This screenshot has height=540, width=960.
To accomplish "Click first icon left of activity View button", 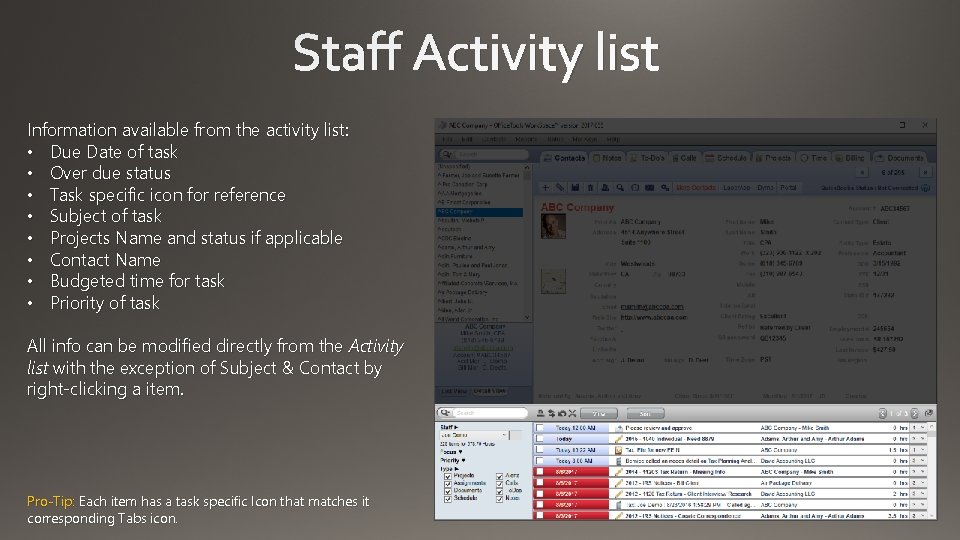I will (x=541, y=413).
